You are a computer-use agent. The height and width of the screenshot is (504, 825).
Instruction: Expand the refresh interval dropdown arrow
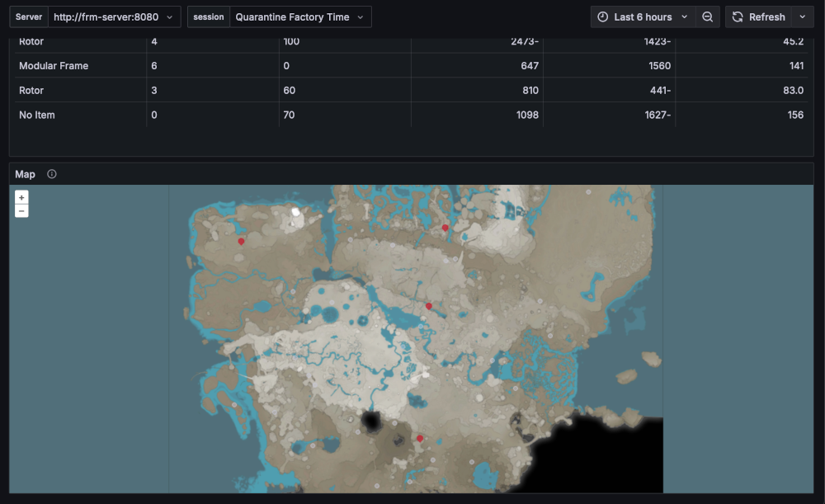click(x=803, y=16)
